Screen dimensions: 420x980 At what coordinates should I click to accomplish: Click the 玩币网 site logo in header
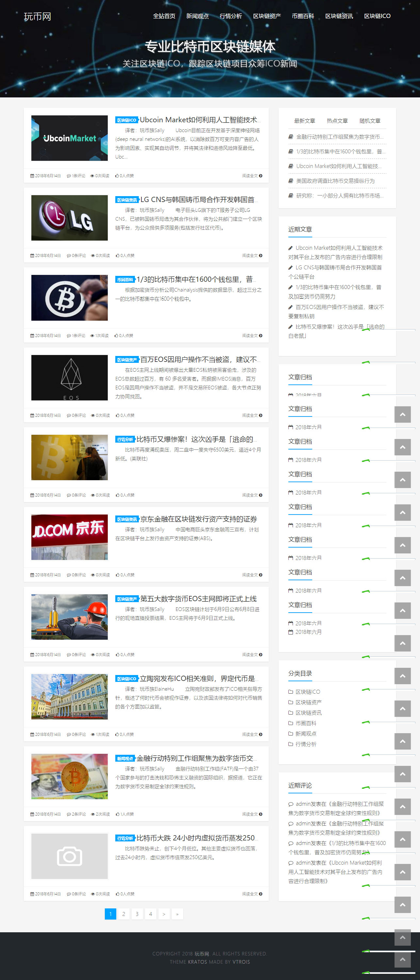pyautogui.click(x=37, y=16)
